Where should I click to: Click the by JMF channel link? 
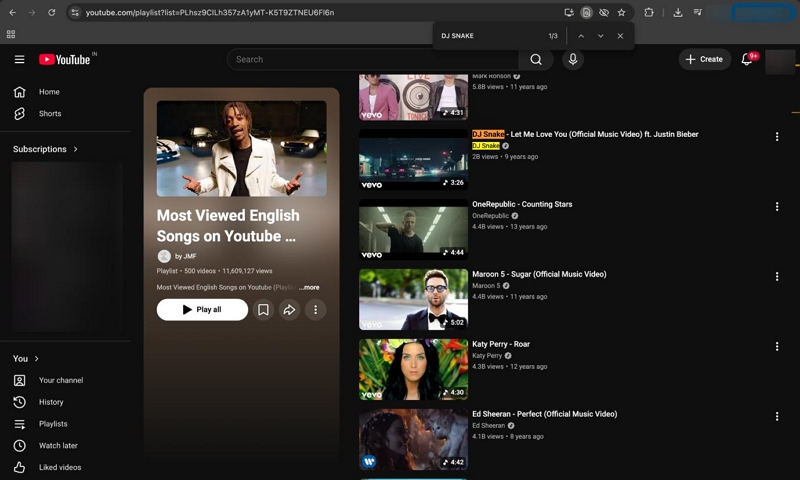click(186, 256)
